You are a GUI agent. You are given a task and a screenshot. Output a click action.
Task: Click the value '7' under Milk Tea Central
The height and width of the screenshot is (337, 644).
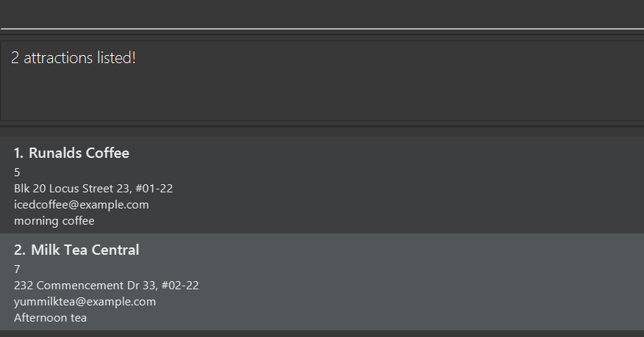[x=17, y=269]
